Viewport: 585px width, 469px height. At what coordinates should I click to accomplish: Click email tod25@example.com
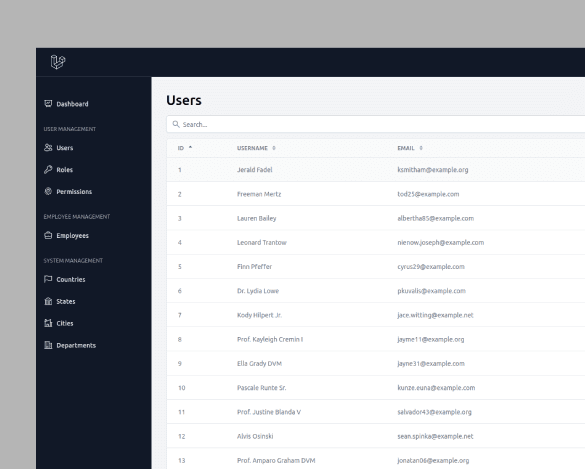click(x=428, y=194)
